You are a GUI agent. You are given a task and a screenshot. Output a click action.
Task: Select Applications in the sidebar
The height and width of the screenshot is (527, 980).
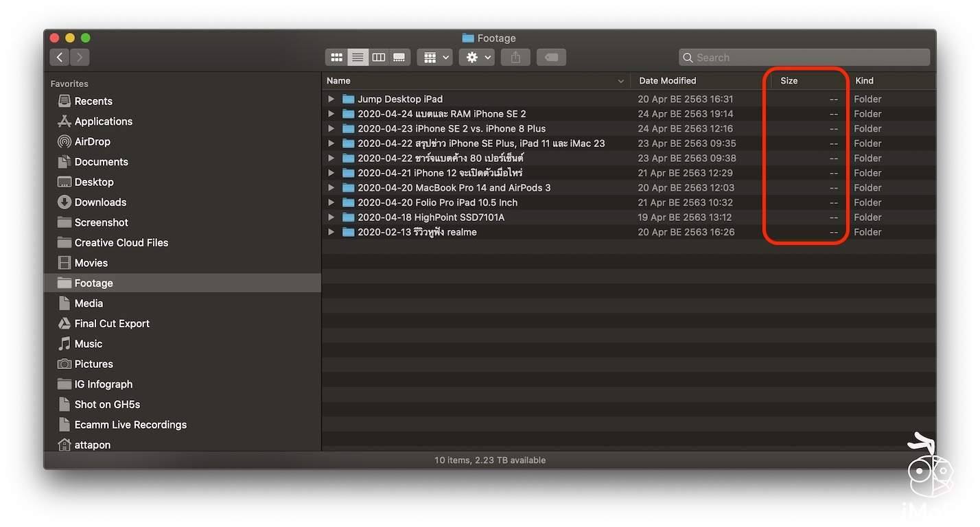click(x=103, y=121)
